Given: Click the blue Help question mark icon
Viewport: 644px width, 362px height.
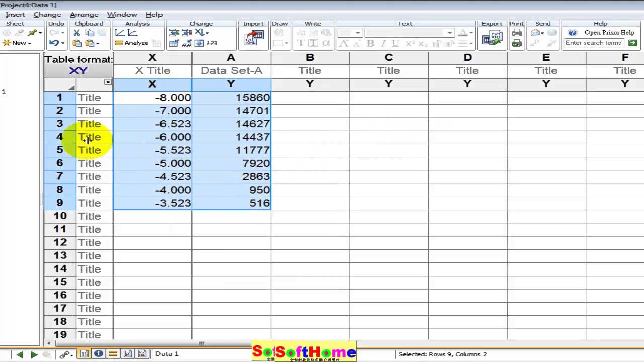Looking at the screenshot, I should pos(572,33).
